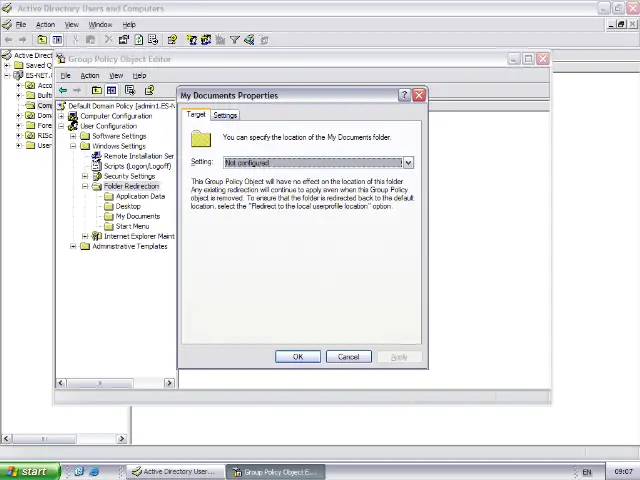This screenshot has height=480, width=640.
Task: Click Export List icon in Active Directory toolbar
Action: click(153, 40)
